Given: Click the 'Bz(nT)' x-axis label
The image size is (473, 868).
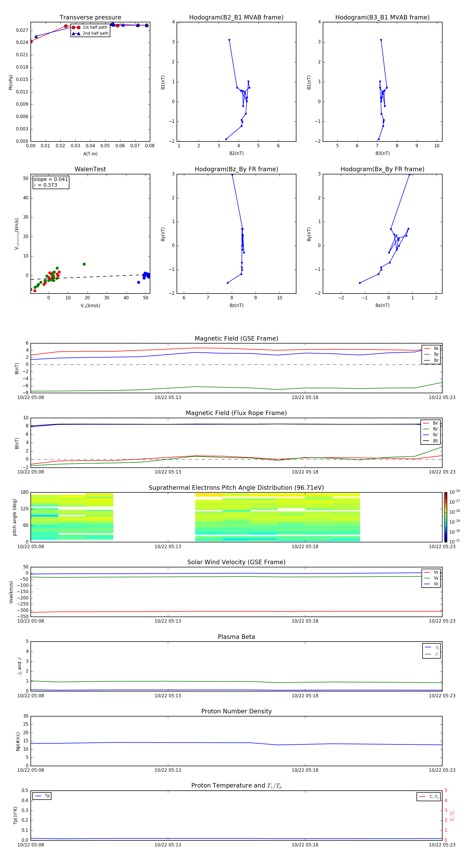Looking at the screenshot, I should (236, 305).
